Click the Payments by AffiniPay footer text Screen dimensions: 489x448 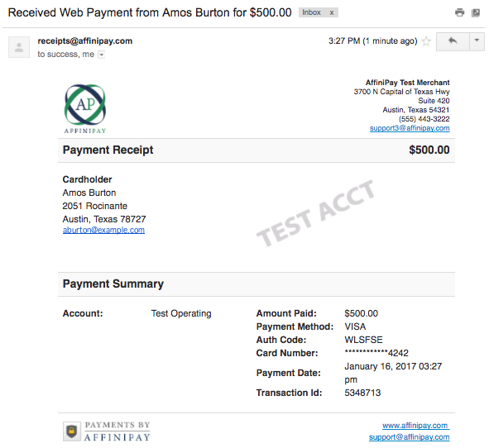point(117,431)
